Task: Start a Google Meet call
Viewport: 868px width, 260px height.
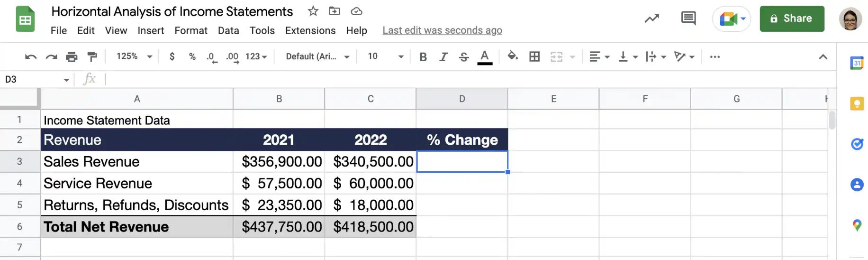Action: (x=732, y=19)
